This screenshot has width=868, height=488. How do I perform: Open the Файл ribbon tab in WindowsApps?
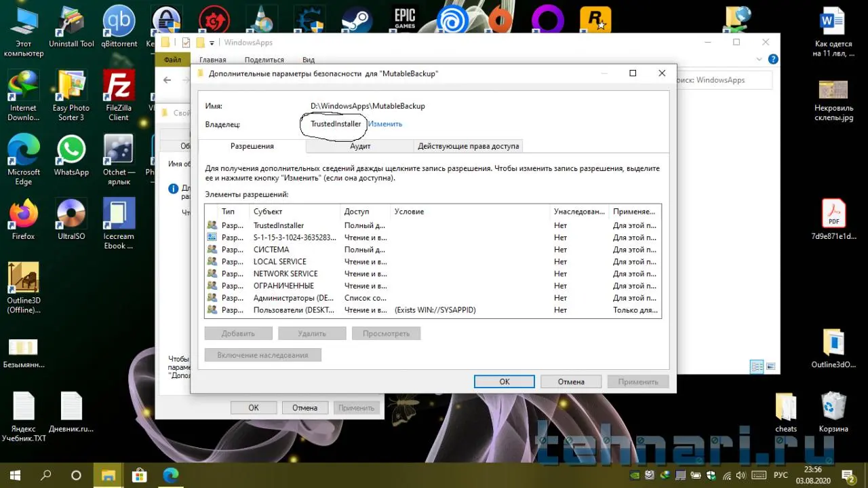pyautogui.click(x=172, y=60)
